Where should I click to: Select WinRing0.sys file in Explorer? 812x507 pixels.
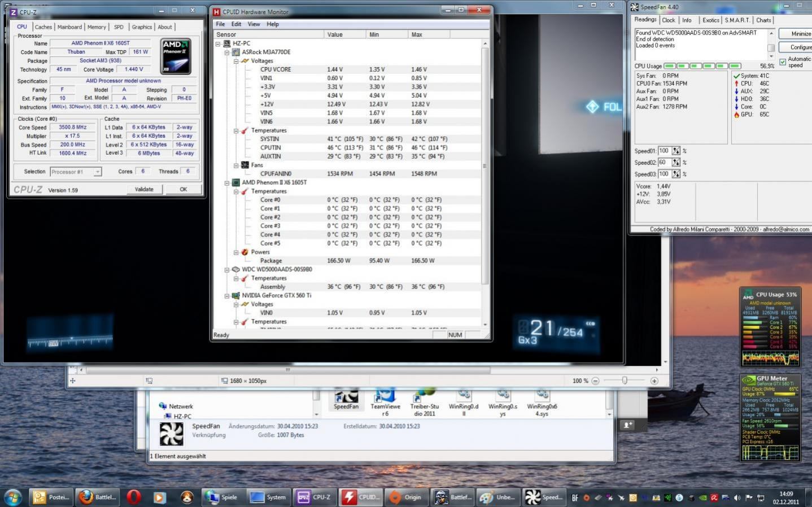503,403
